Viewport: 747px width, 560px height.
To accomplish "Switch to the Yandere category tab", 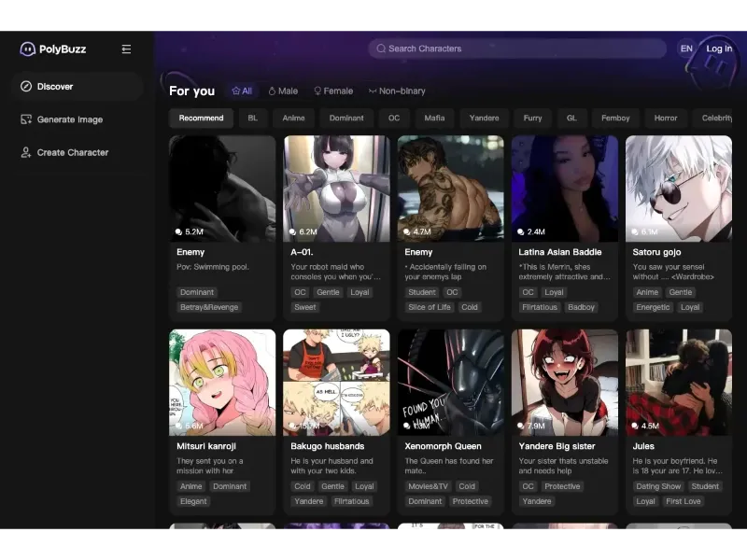I will click(x=484, y=119).
